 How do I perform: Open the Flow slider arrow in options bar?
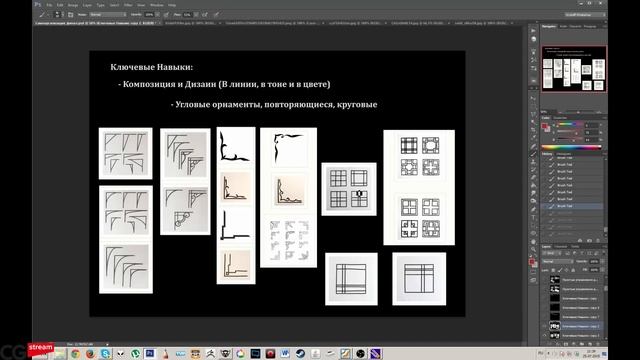click(196, 14)
